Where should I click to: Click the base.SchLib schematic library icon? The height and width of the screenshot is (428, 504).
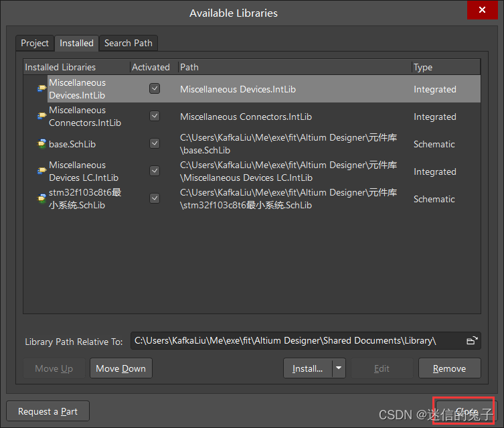41,144
